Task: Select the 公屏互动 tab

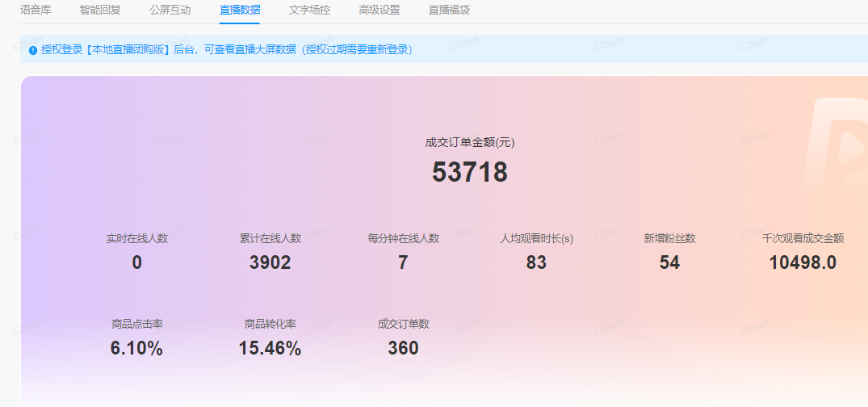Action: (x=170, y=10)
